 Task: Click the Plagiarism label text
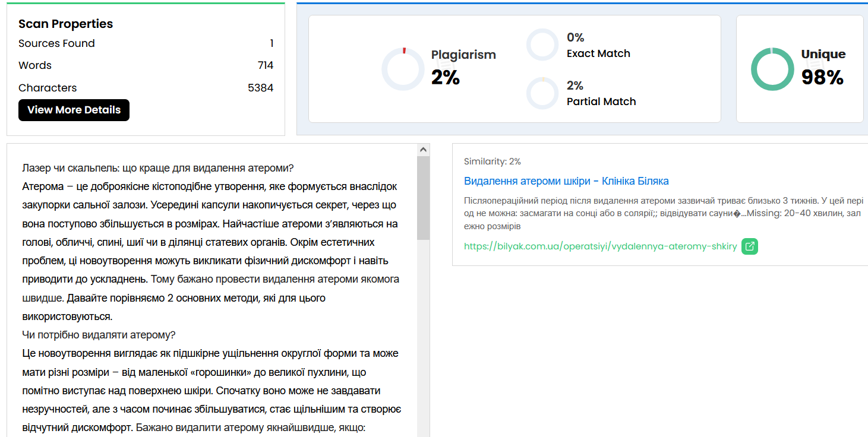(x=463, y=55)
